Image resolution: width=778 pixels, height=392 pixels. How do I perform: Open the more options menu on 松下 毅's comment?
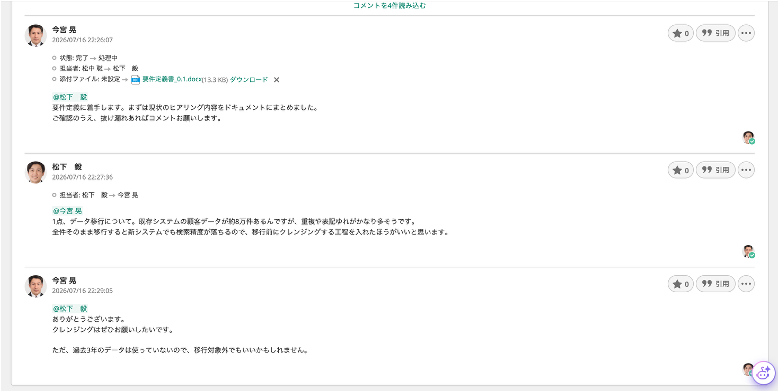(x=746, y=170)
